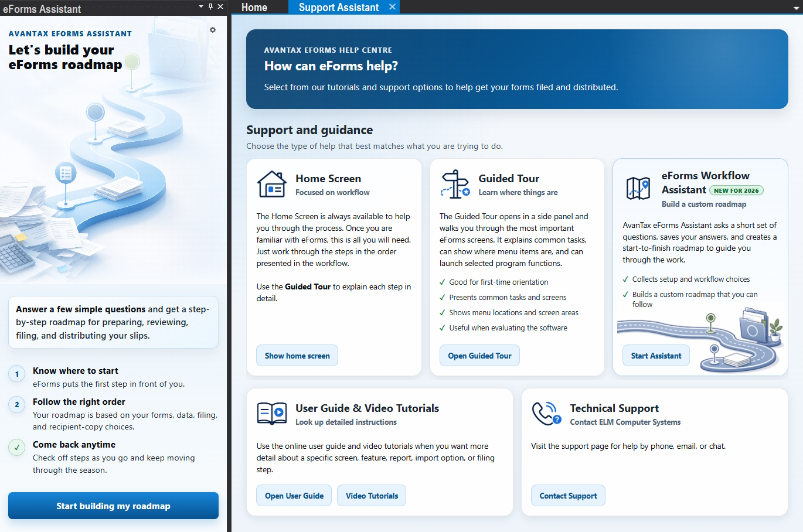Image resolution: width=803 pixels, height=532 pixels.
Task: Click "Contact ELM Computer Systems" subtitle
Action: pos(625,422)
